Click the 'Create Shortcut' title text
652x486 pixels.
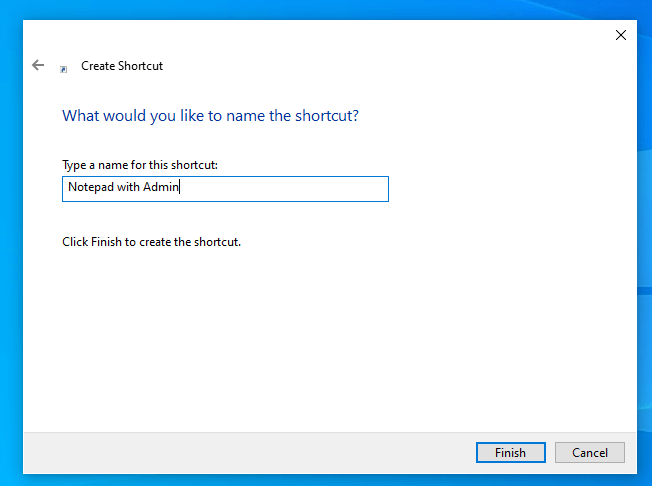(x=122, y=66)
